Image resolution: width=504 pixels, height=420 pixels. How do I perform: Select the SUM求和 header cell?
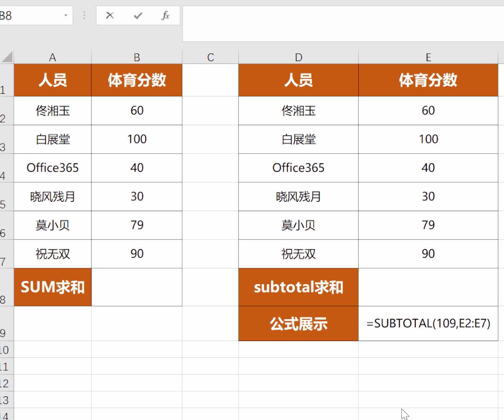click(x=53, y=287)
